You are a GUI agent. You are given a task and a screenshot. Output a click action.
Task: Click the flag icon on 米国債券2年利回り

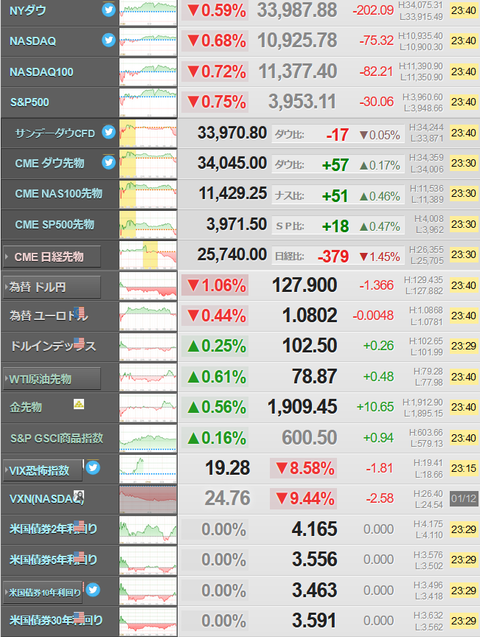[79, 526]
